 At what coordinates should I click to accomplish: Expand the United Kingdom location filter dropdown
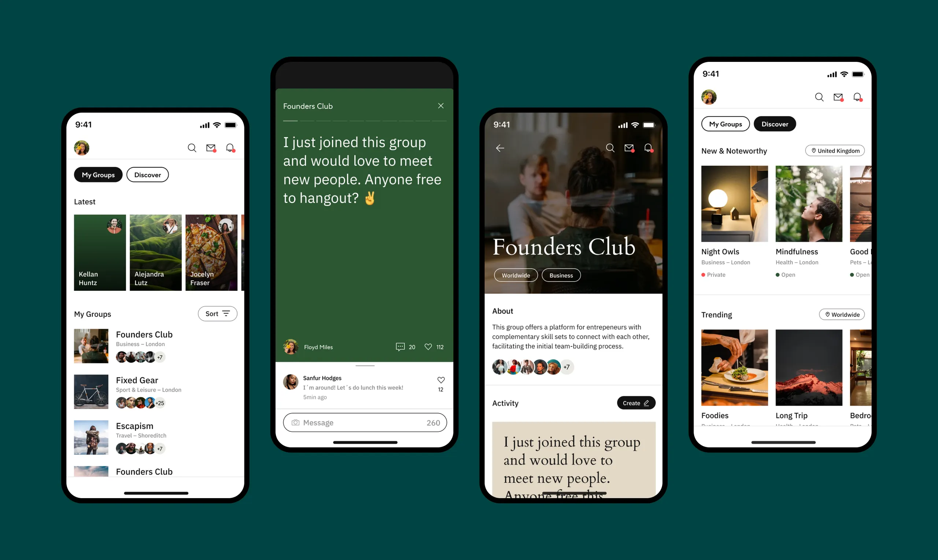point(835,151)
